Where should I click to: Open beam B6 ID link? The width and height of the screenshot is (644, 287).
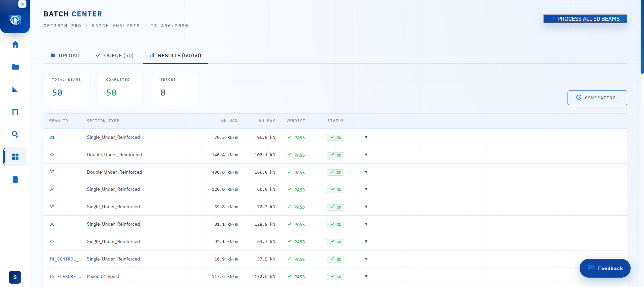pos(52,224)
